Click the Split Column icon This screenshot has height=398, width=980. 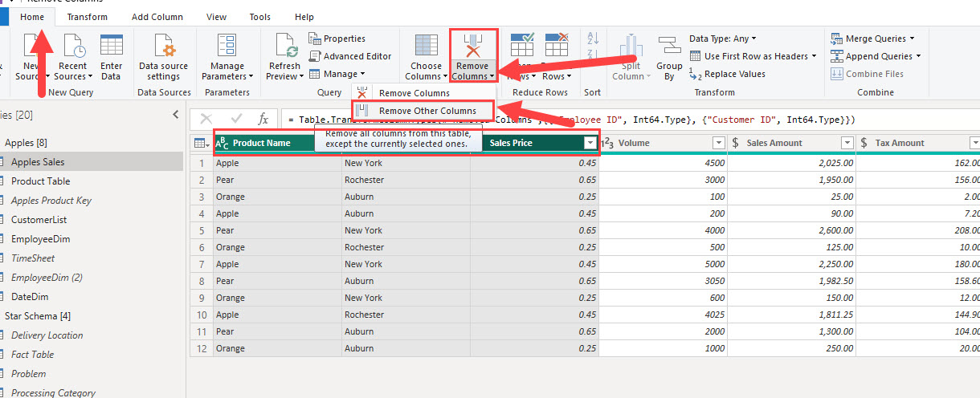pos(631,46)
